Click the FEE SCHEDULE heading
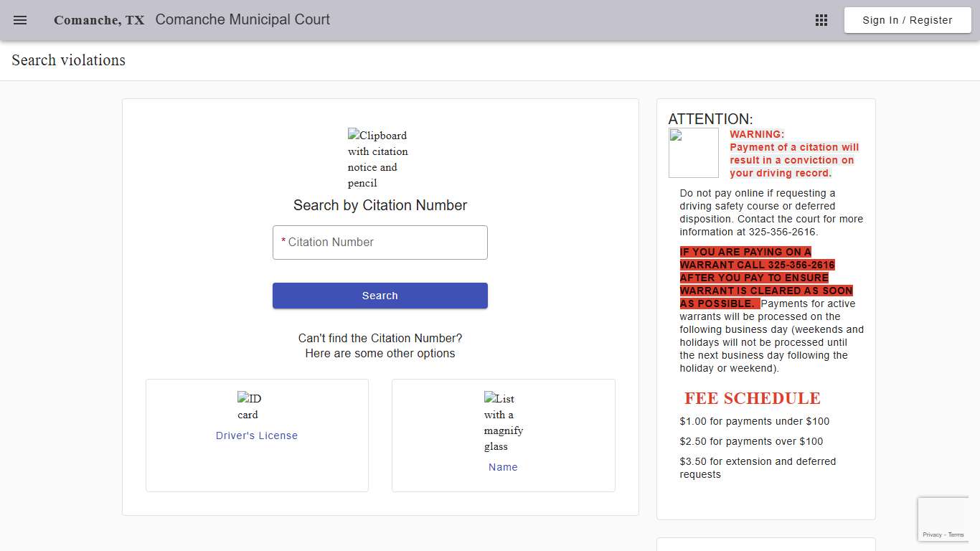 (x=752, y=399)
